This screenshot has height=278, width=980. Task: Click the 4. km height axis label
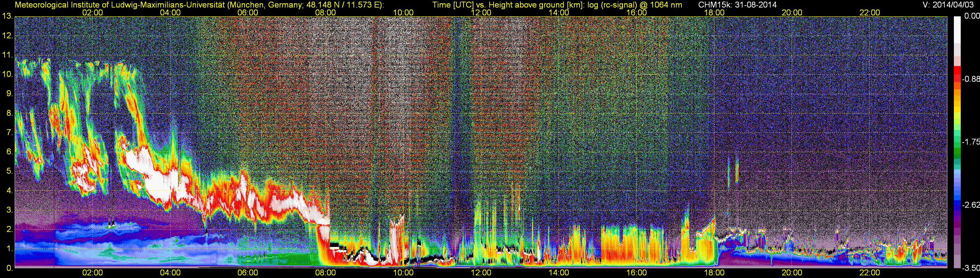point(9,190)
